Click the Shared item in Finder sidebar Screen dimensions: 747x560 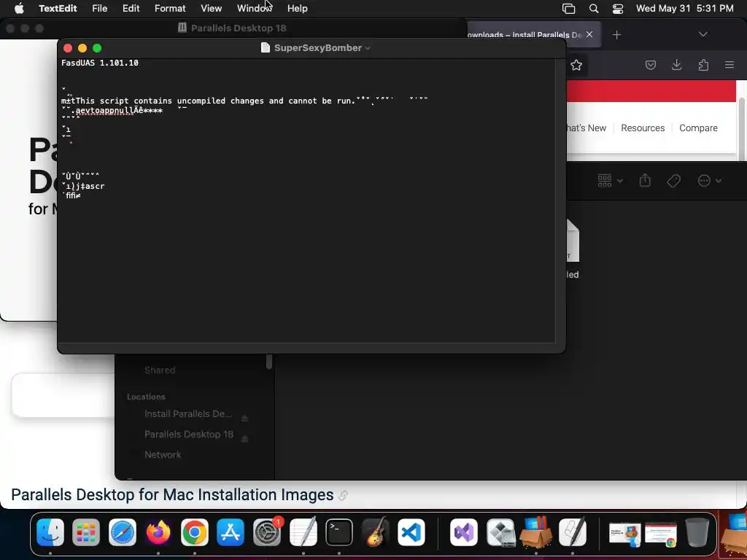[x=160, y=370]
